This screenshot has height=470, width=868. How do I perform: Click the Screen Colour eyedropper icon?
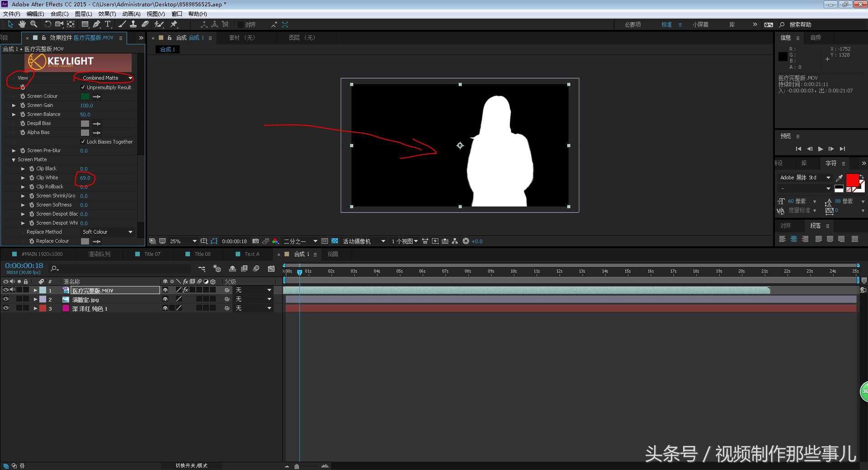(x=97, y=96)
